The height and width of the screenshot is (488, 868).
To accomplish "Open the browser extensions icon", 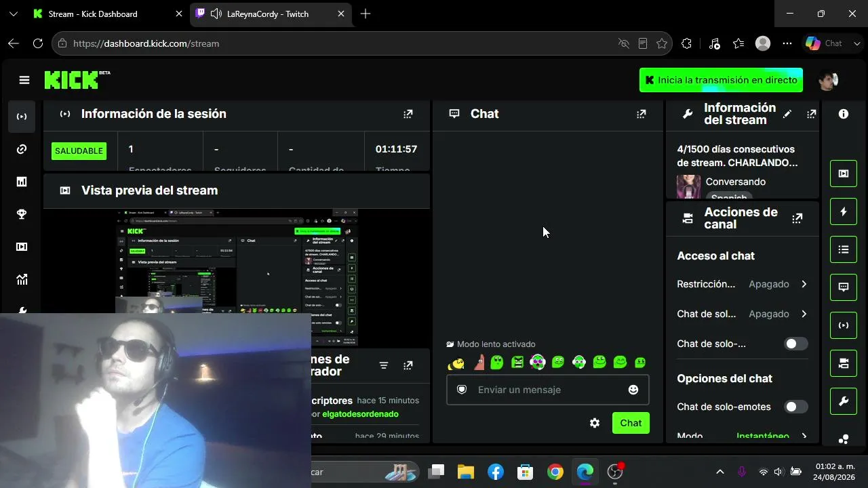I will click(686, 43).
